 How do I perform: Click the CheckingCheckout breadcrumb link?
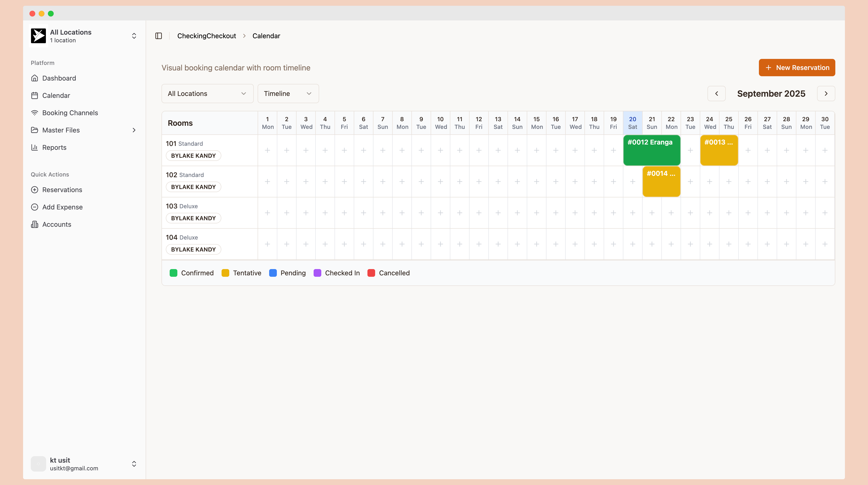(x=206, y=36)
